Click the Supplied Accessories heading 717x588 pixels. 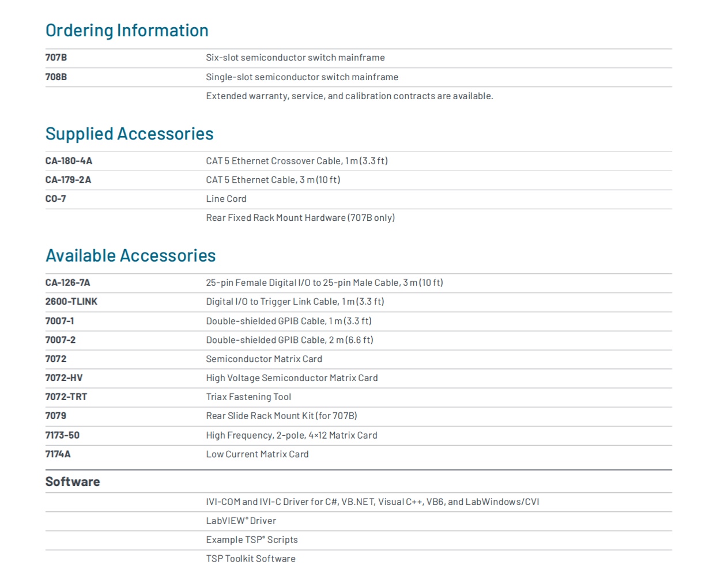click(x=129, y=134)
